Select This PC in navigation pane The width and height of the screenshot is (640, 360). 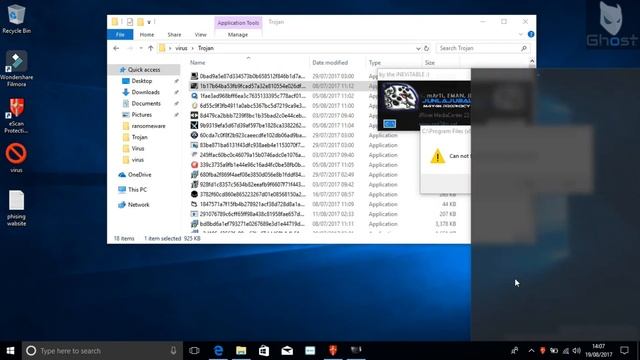137,190
